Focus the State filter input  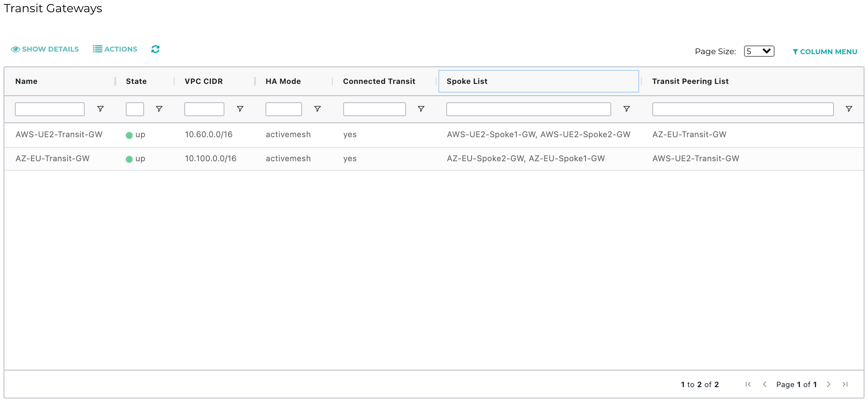coord(135,109)
